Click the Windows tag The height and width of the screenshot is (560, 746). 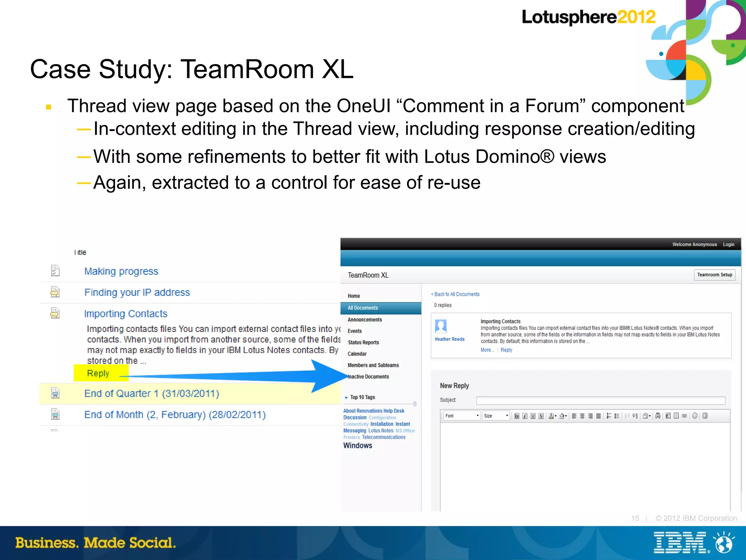(x=358, y=446)
